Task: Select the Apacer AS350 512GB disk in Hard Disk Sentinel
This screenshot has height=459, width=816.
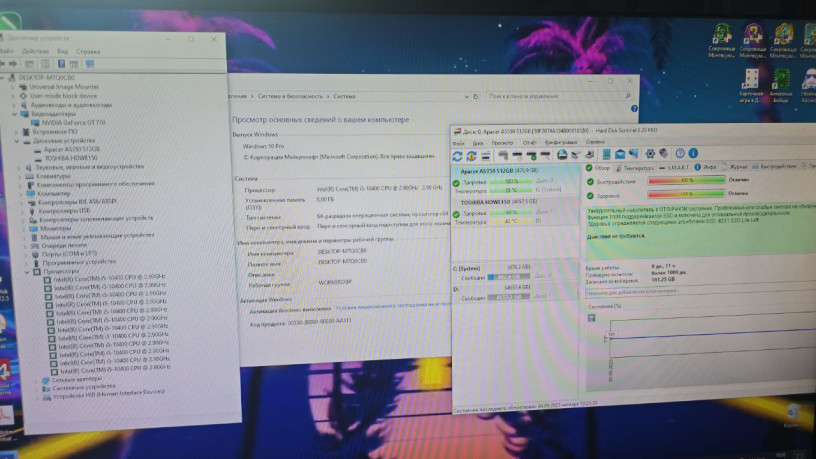Action: pyautogui.click(x=516, y=180)
